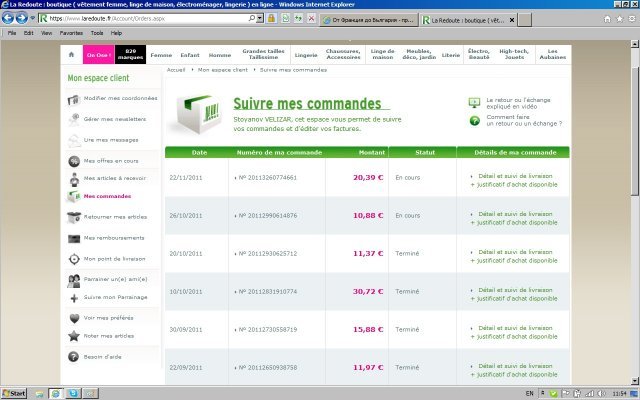Open the 'High-tech, Jouets' category
The image size is (640, 400).
click(514, 54)
